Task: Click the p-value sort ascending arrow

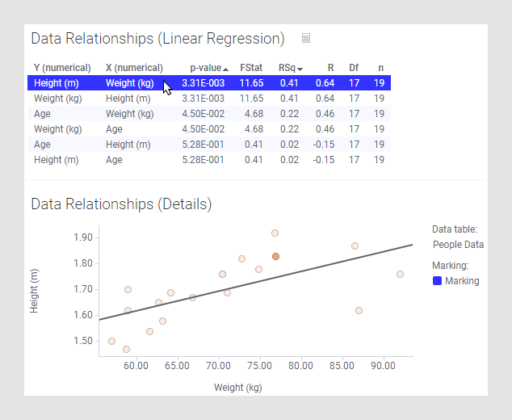Action: tap(226, 69)
